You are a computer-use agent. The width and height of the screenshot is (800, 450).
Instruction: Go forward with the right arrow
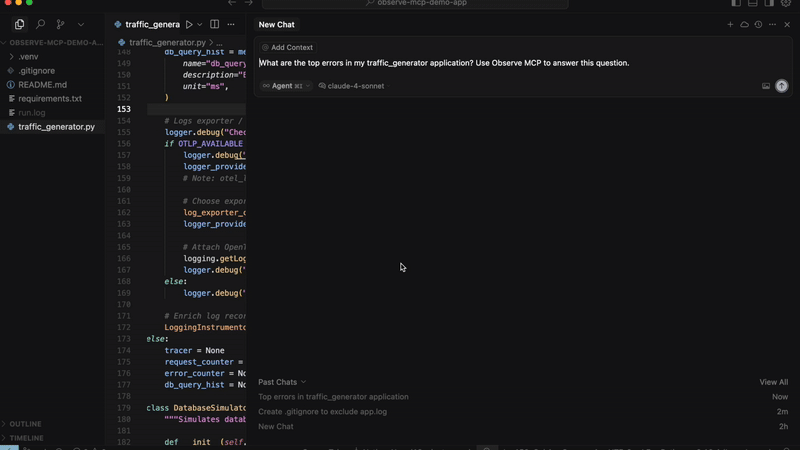[x=248, y=3]
